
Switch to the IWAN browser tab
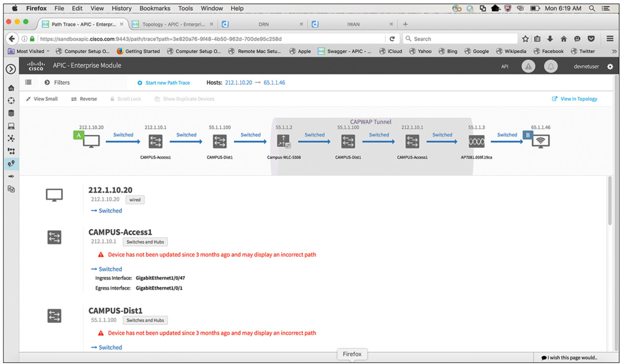coord(353,24)
